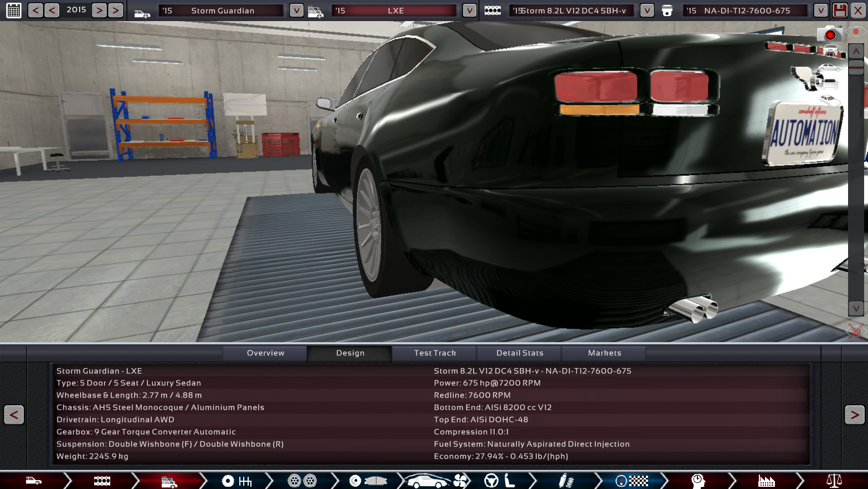Save the design with the floppy disk icon
The image size is (868, 489).
[840, 10]
